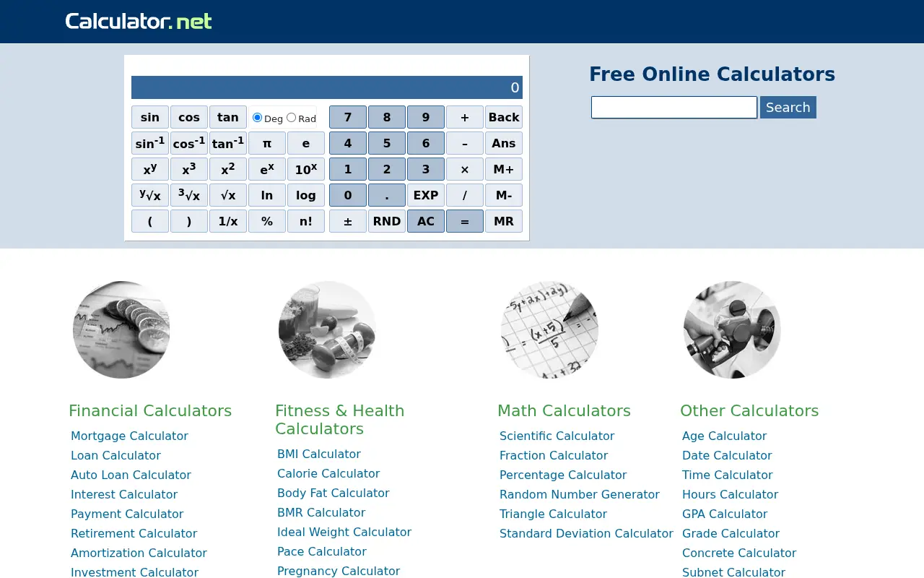Image resolution: width=924 pixels, height=578 pixels.
Task: Click the inverse cosine key
Action: 189,143
